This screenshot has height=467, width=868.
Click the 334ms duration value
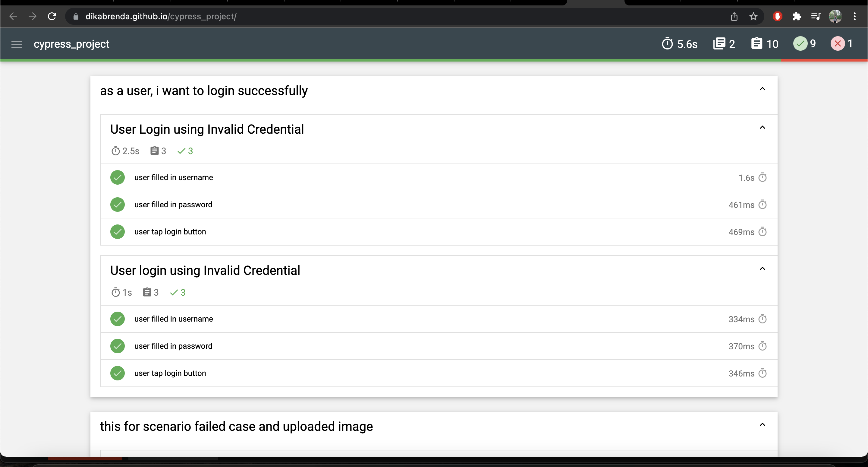741,319
